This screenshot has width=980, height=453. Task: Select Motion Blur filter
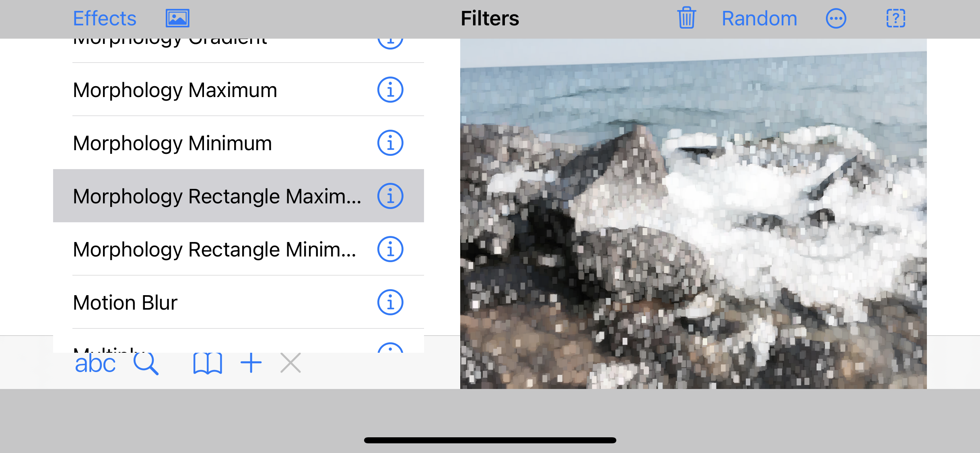[x=125, y=302]
